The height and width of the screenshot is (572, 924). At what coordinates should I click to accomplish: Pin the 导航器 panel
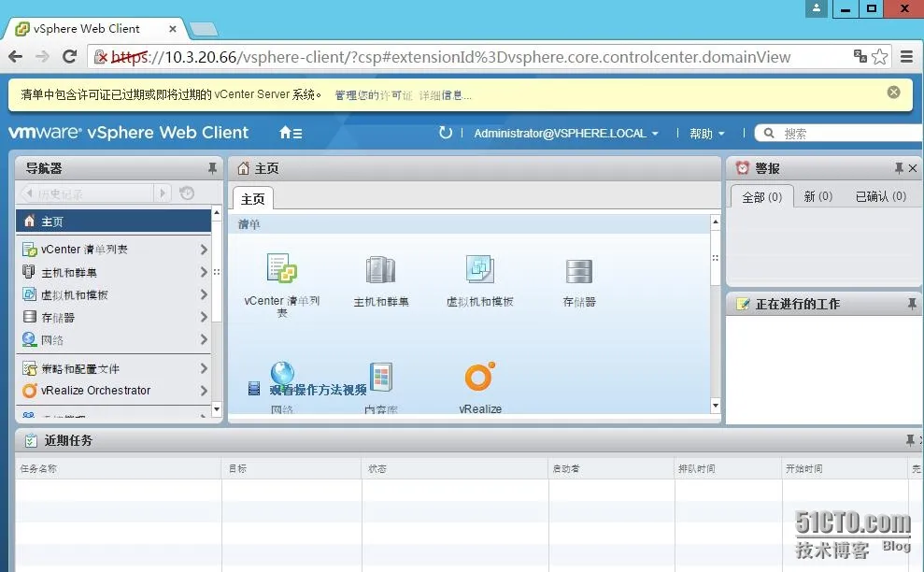(x=212, y=168)
